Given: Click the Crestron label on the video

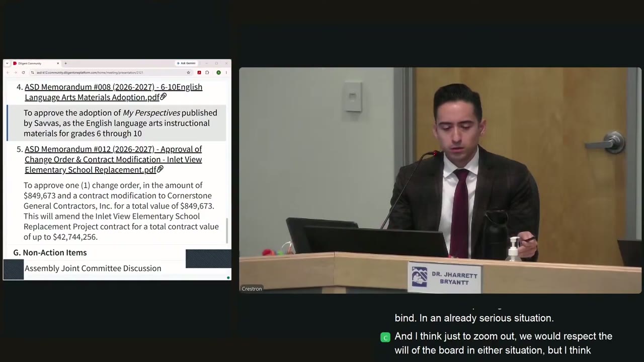Looking at the screenshot, I should tap(252, 289).
